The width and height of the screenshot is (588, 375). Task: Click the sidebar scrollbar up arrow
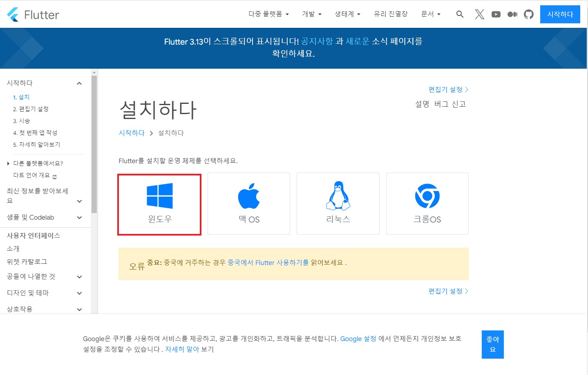click(94, 72)
